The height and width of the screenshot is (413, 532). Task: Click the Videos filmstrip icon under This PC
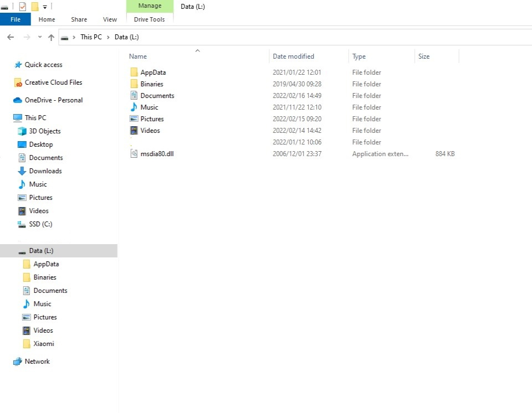click(x=22, y=211)
